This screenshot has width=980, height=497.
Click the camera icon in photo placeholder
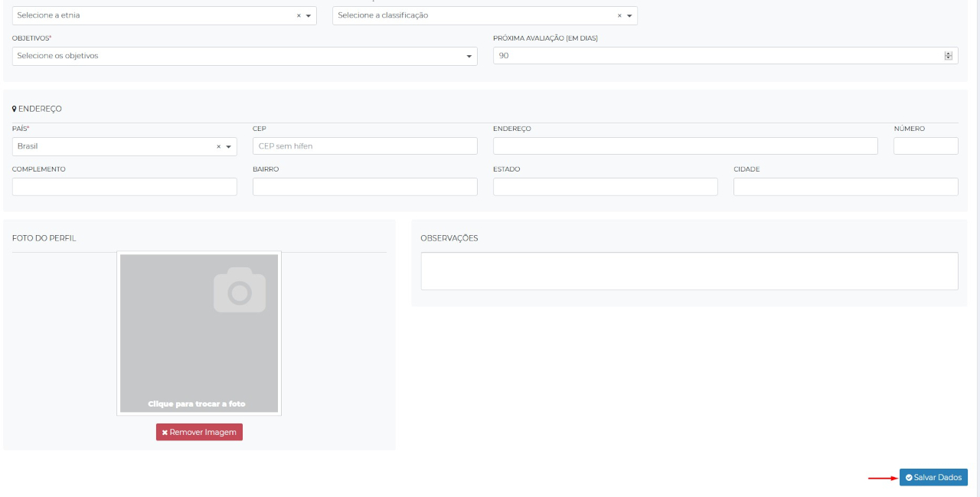click(x=240, y=290)
